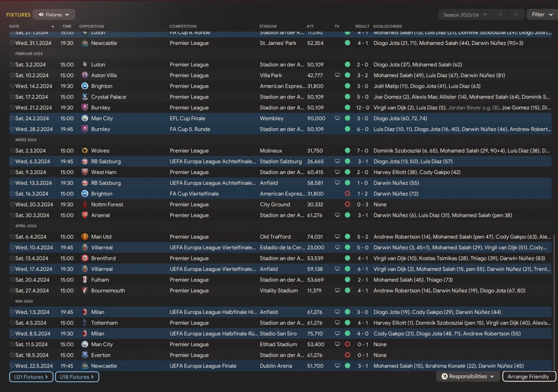The image size is (558, 392).
Task: Click the "90,000" attendance value
Action: pos(316,119)
